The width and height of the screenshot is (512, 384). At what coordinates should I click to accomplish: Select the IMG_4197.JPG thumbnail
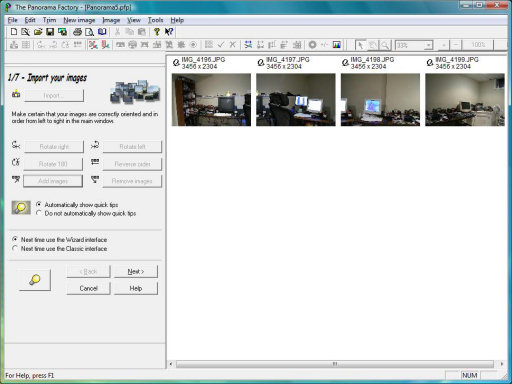tap(296, 100)
